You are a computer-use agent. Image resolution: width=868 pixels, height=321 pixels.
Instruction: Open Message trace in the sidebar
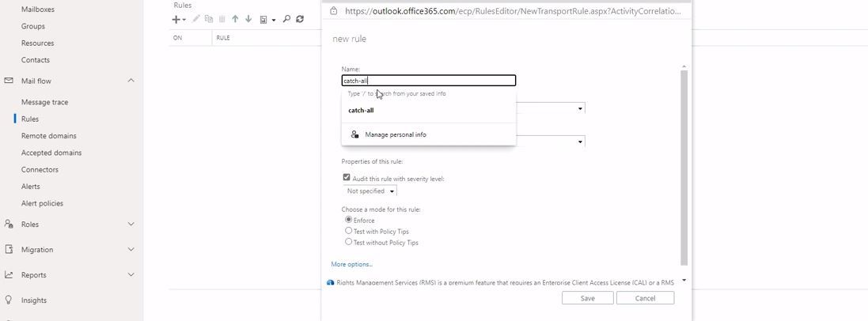pyautogui.click(x=44, y=102)
